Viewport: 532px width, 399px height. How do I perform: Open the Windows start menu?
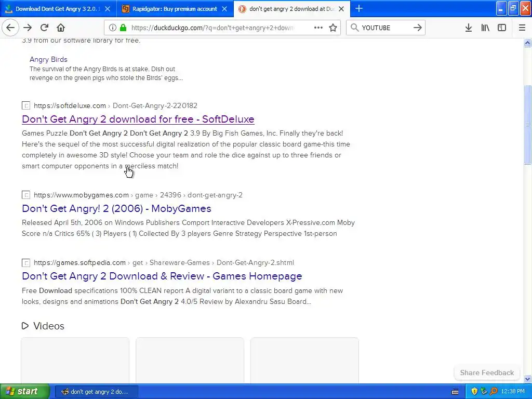point(24,392)
